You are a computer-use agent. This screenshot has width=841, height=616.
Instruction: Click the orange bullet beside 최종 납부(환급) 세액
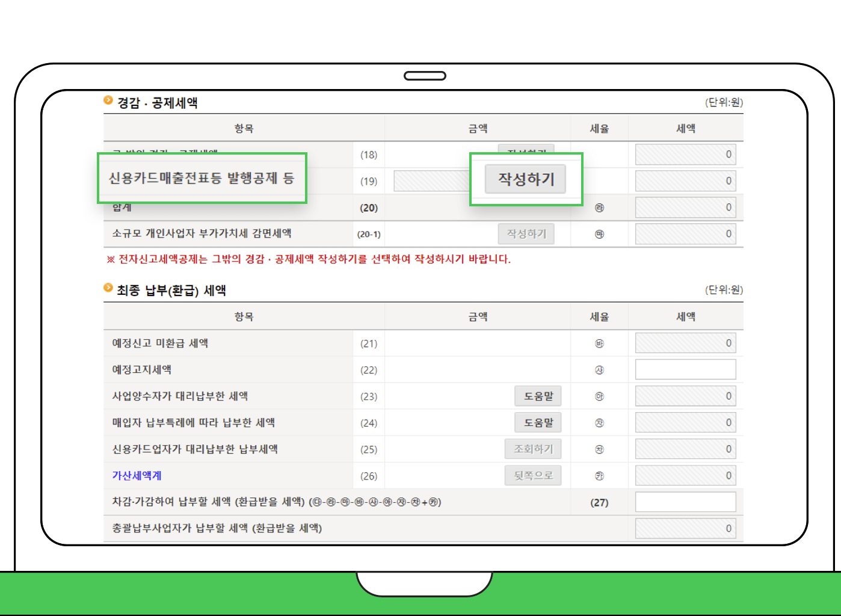[108, 287]
